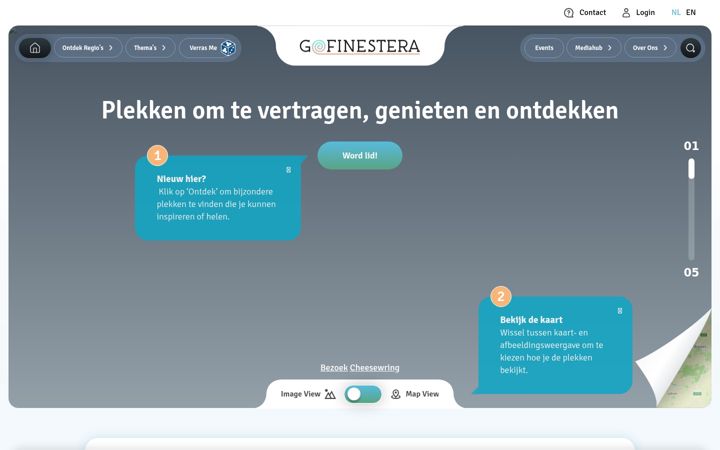Click the Login link text

pos(645,12)
